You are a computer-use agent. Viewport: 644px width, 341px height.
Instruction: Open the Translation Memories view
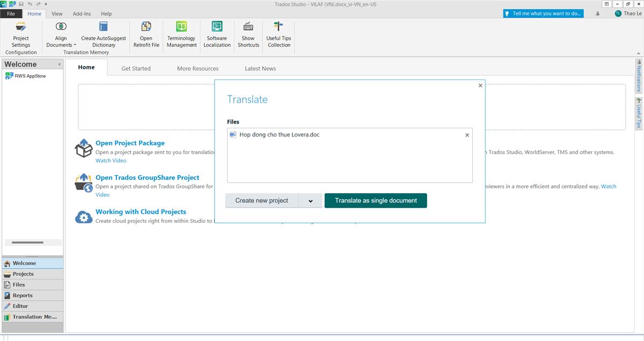point(33,317)
